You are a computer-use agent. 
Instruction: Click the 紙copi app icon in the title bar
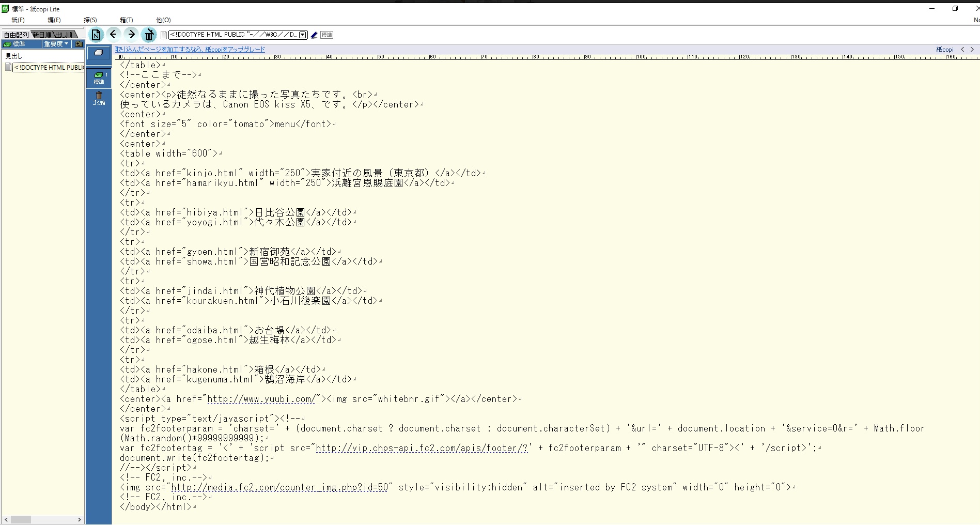pyautogui.click(x=5, y=9)
